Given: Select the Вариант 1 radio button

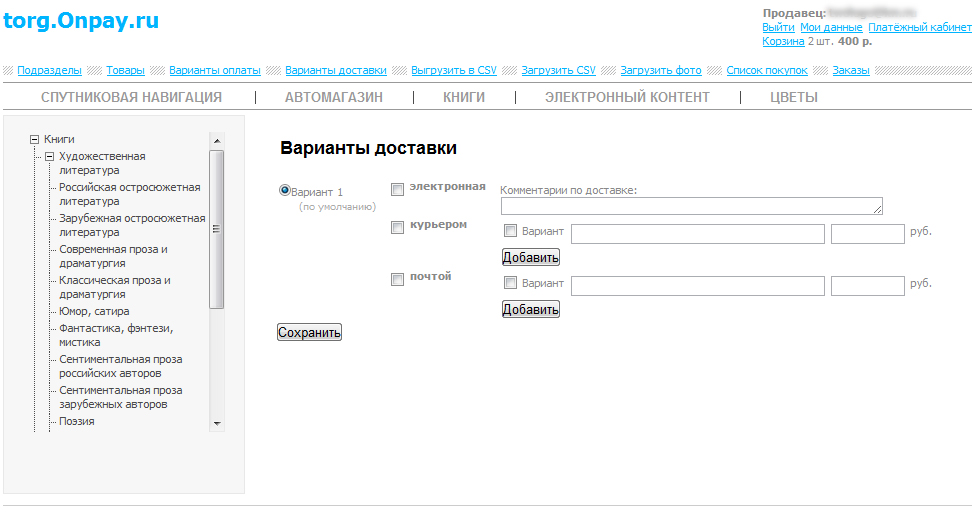Looking at the screenshot, I should tap(285, 190).
